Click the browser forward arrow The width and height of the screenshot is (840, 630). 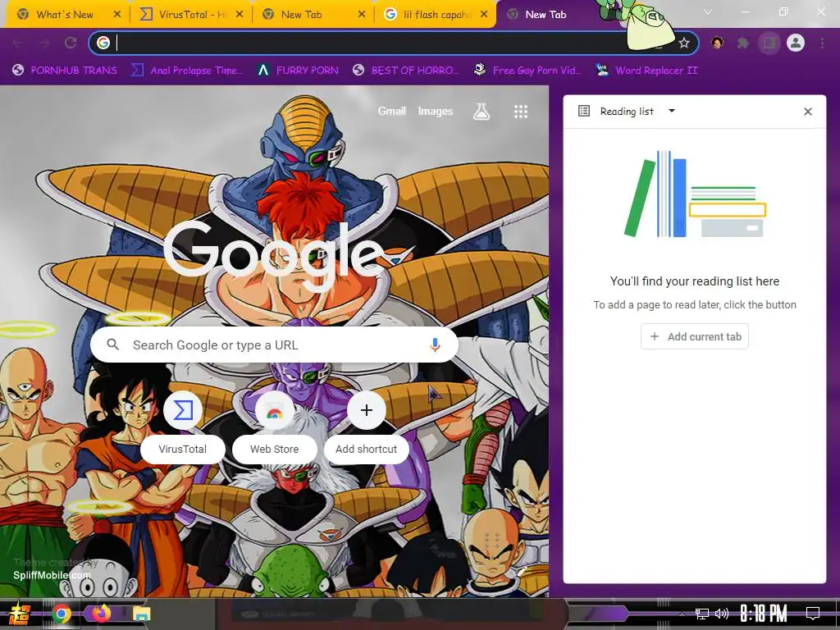44,43
